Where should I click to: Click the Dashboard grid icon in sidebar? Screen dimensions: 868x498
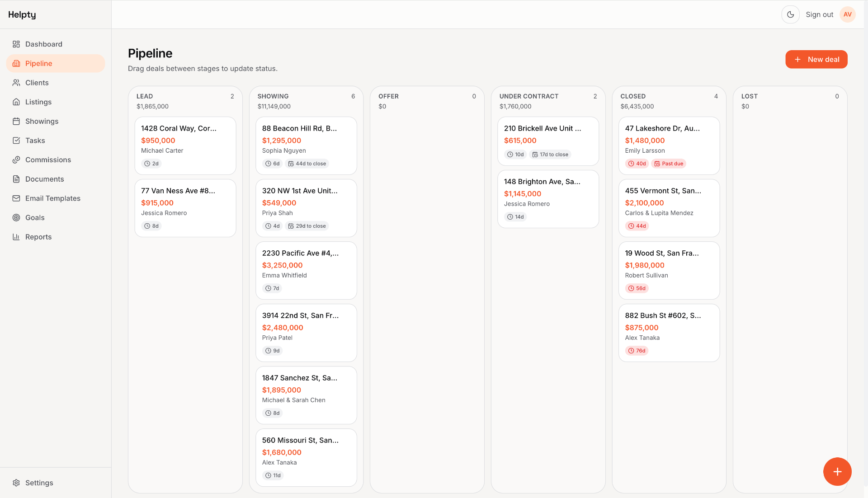pyautogui.click(x=16, y=44)
